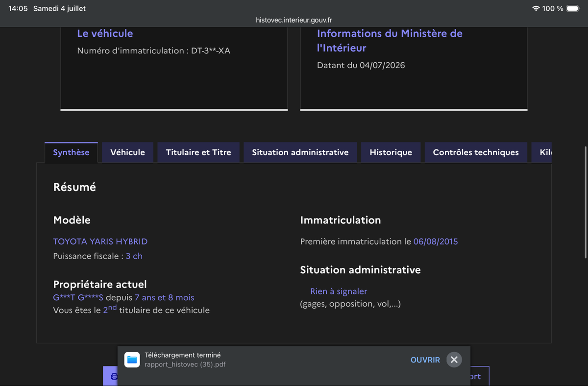
Task: Open the Titulaire et Titre tab
Action: [198, 152]
